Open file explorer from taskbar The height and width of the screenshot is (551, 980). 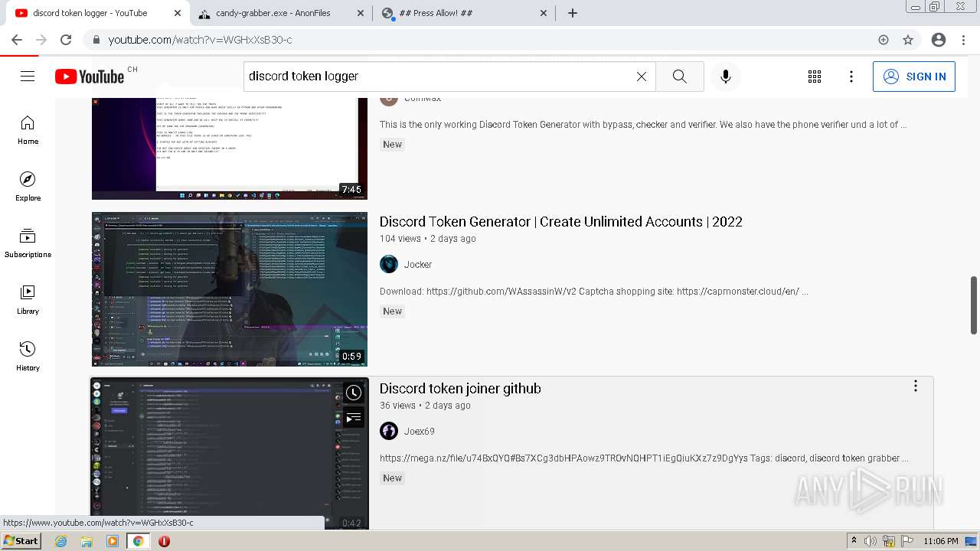pyautogui.click(x=87, y=541)
